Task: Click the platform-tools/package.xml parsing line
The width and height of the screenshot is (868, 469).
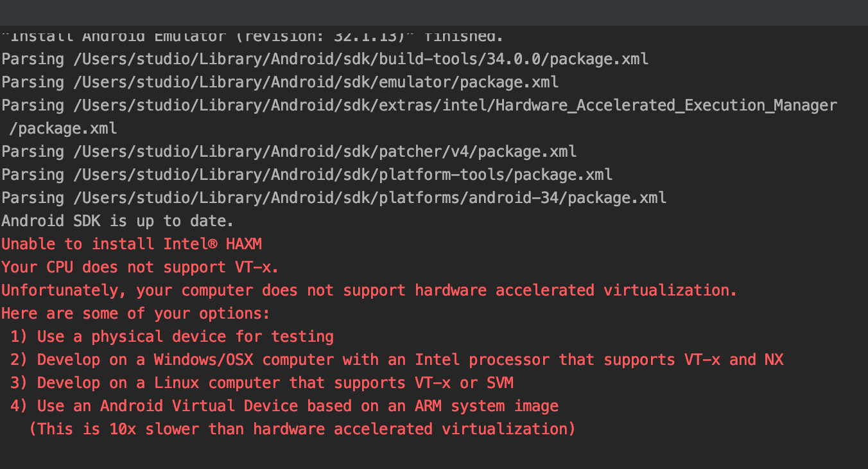Action: pos(306,175)
